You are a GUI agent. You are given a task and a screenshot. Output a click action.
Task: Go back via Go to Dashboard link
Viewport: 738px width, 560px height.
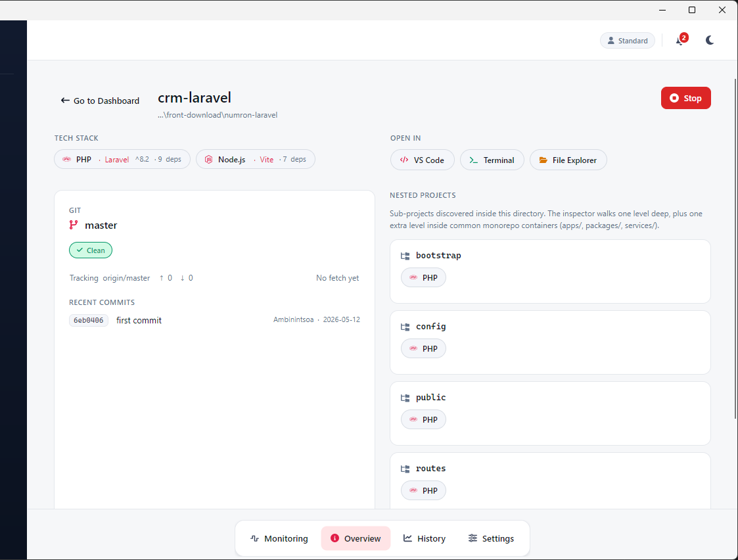pos(100,101)
